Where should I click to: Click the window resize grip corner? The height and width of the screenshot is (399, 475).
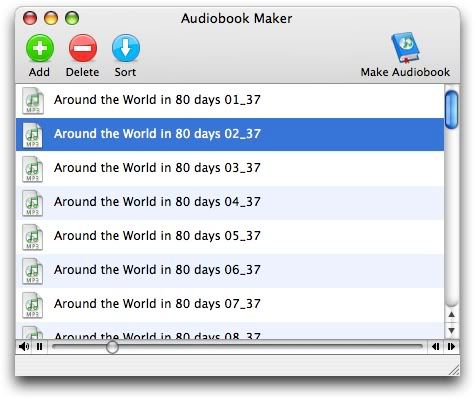click(453, 369)
